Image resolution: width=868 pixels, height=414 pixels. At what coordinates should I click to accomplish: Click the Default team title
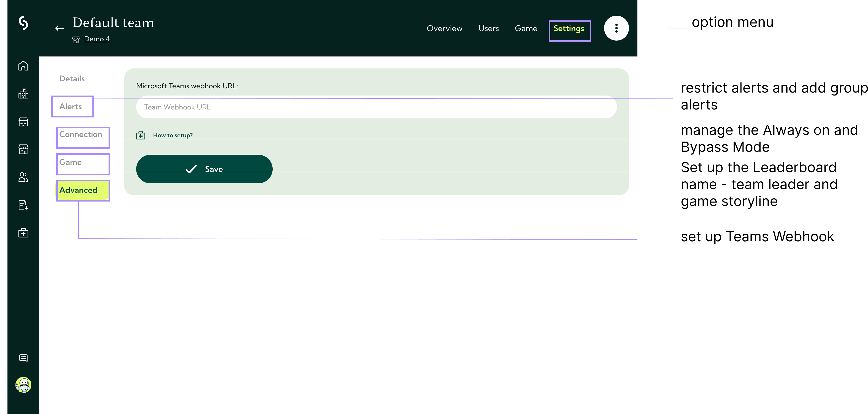coord(113,23)
